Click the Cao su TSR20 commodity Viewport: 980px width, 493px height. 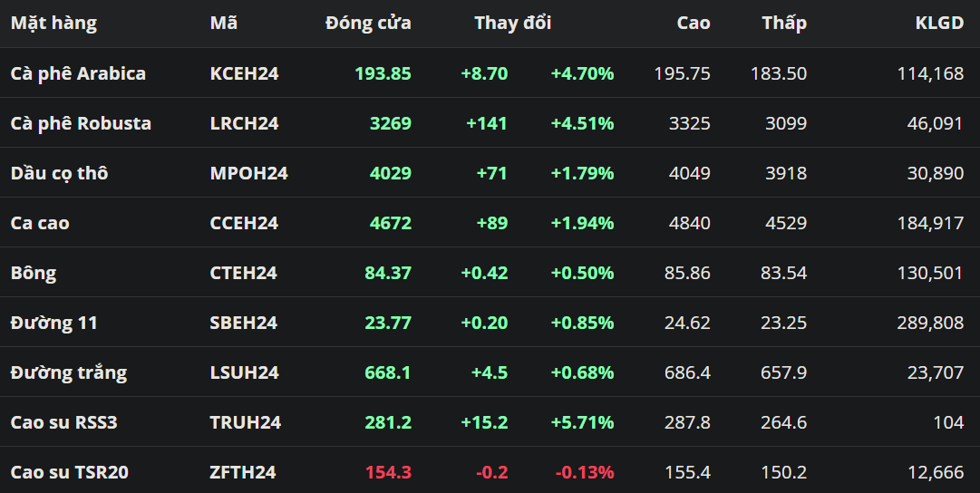(69, 472)
